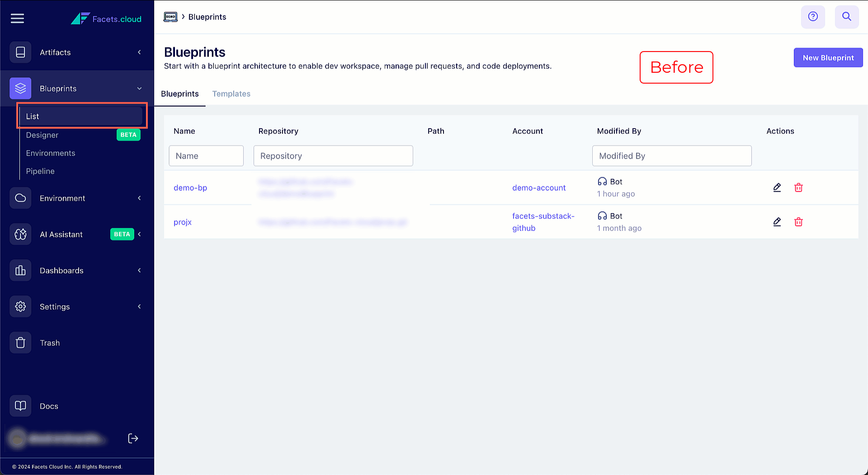Click the help question mark icon
Image resolution: width=868 pixels, height=475 pixels.
pos(813,17)
